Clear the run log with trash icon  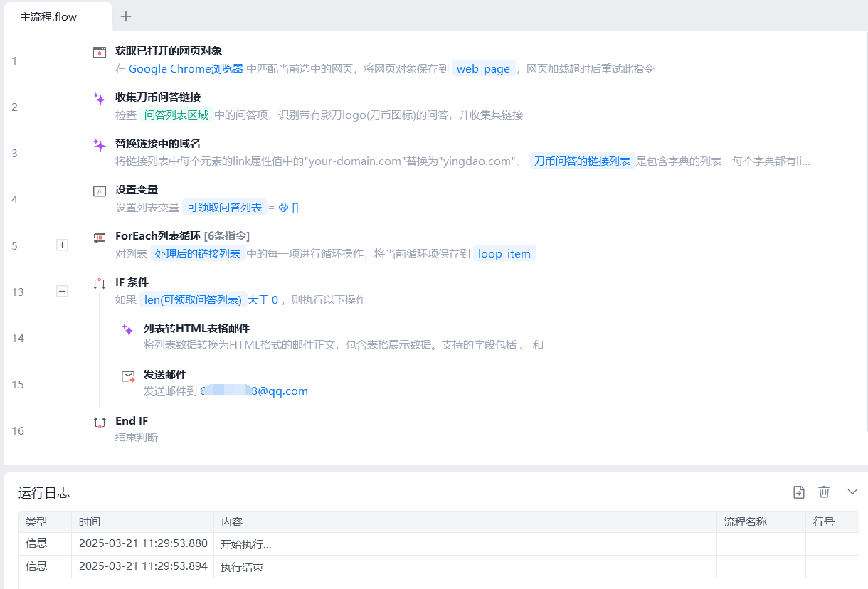tap(824, 492)
